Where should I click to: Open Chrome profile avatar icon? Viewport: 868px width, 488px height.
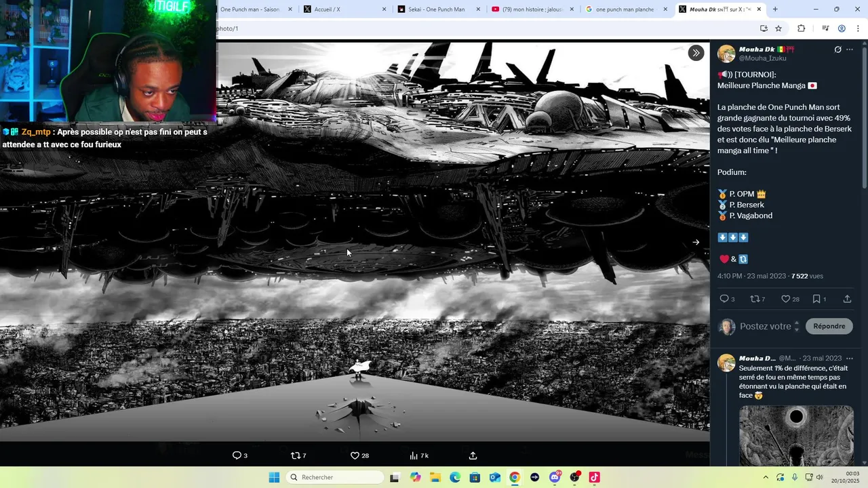(842, 28)
